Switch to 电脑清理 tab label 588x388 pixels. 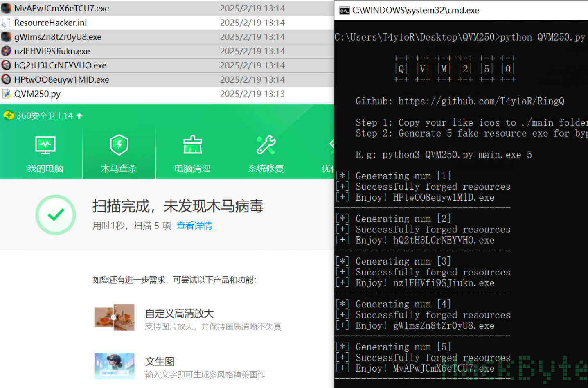coord(192,169)
